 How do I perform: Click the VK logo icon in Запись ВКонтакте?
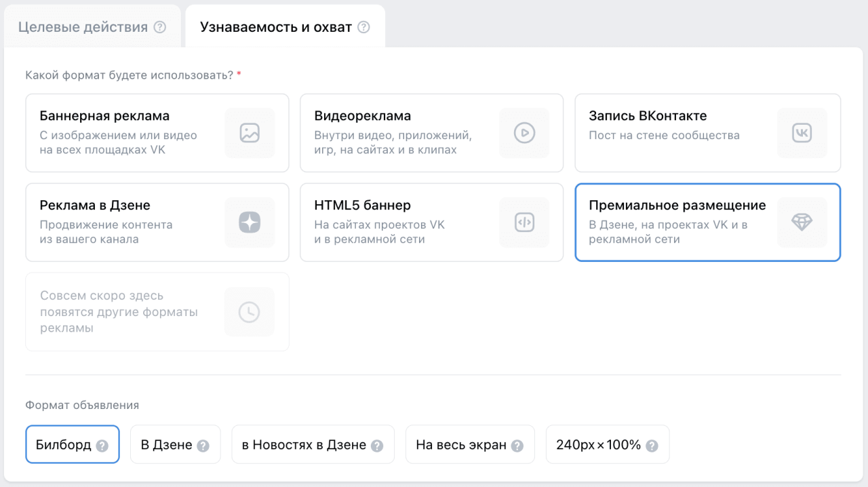[x=802, y=133]
